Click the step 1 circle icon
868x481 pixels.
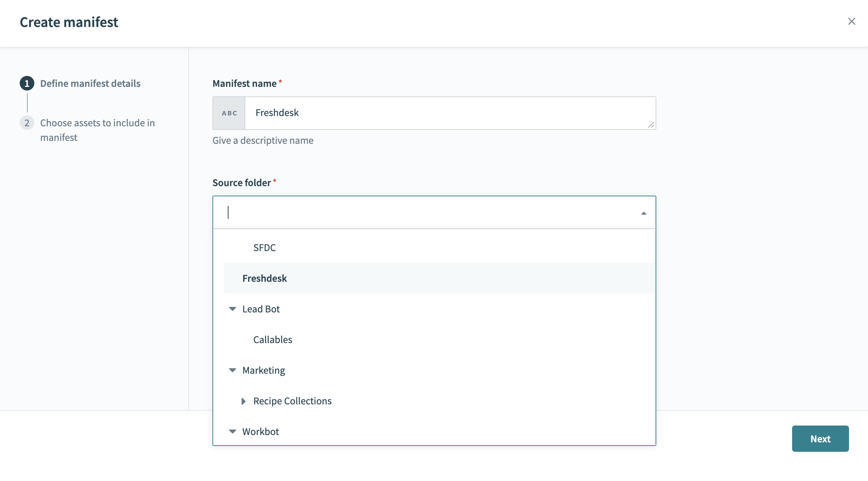click(27, 84)
